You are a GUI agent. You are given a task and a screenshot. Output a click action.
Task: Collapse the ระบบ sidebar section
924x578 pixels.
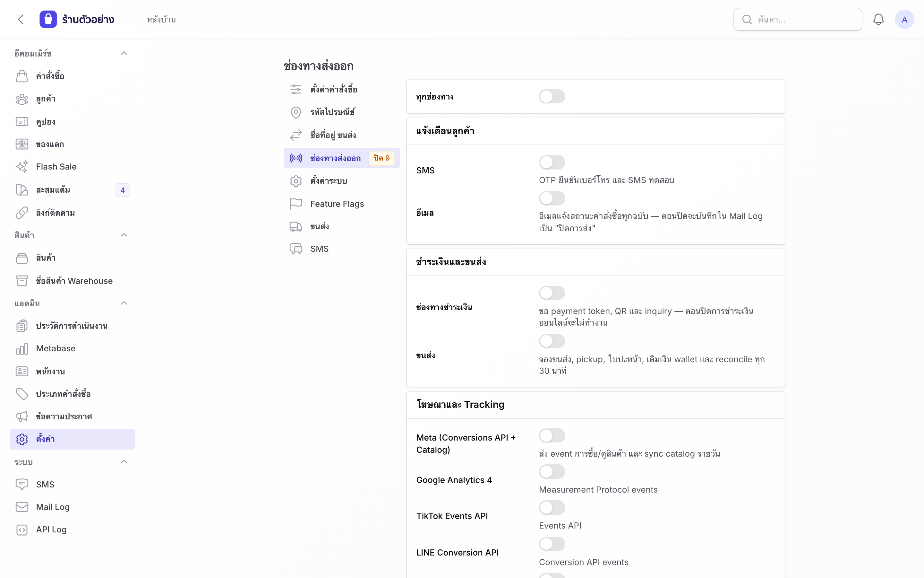pyautogui.click(x=124, y=462)
